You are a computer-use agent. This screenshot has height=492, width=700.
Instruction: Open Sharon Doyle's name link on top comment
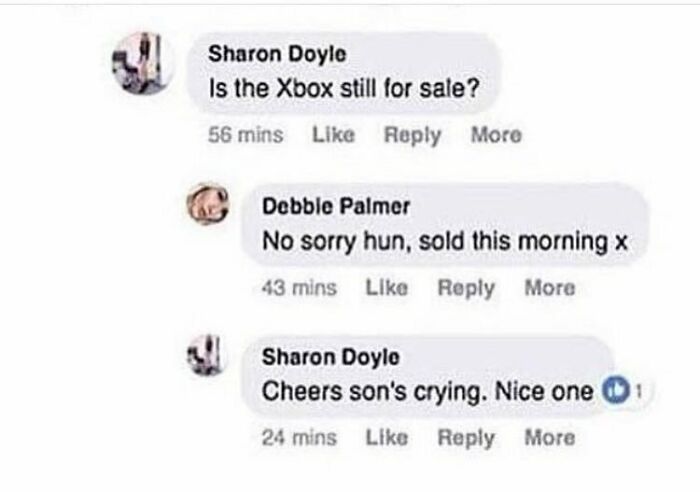point(277,55)
